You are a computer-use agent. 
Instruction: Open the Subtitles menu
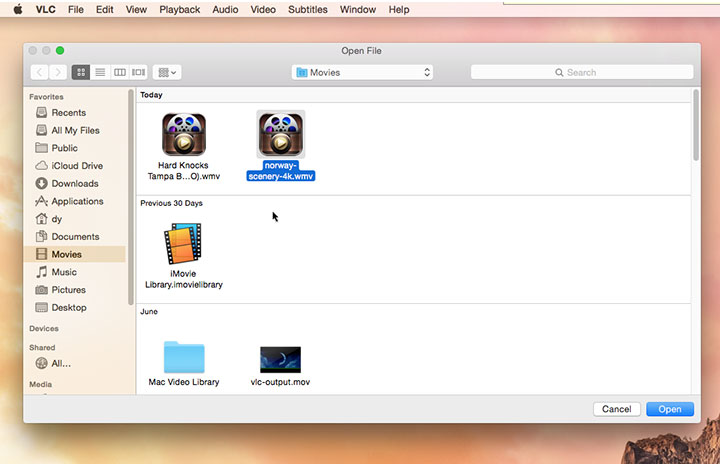307,9
